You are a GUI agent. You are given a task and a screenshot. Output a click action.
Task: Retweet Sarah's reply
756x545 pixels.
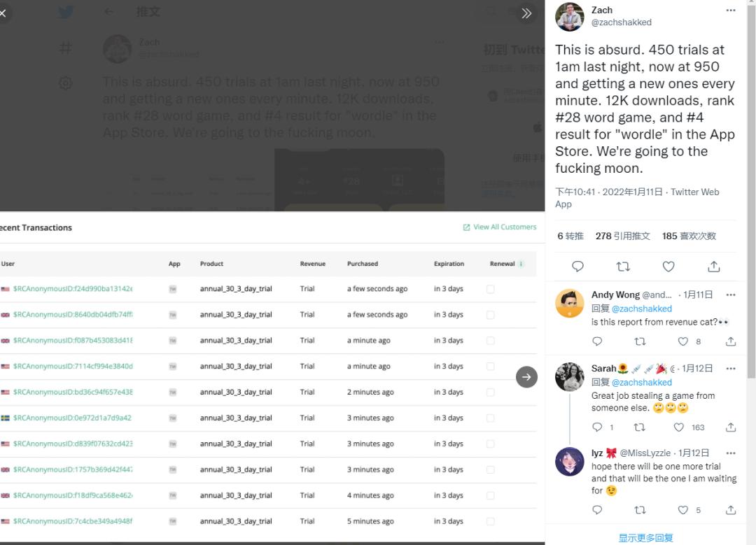639,427
